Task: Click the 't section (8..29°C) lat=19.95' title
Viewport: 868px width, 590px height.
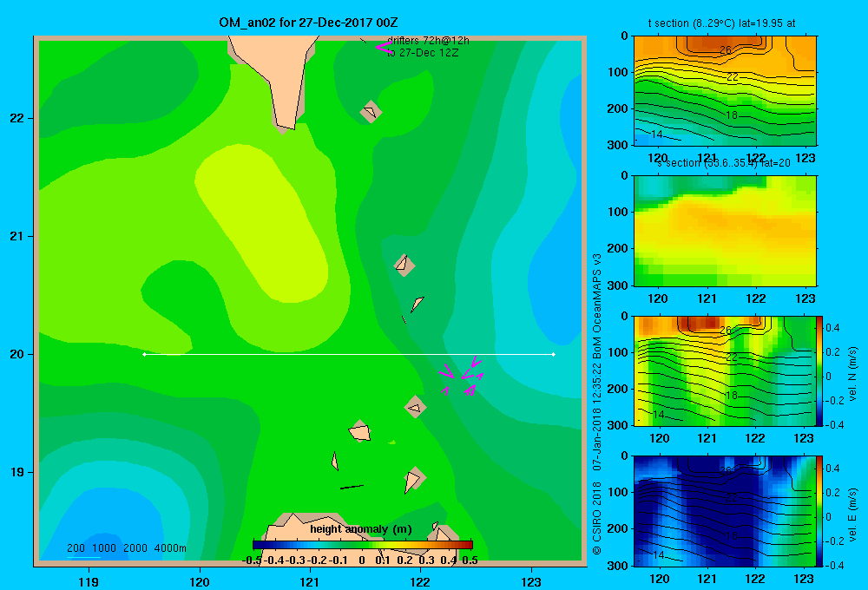Action: (722, 23)
